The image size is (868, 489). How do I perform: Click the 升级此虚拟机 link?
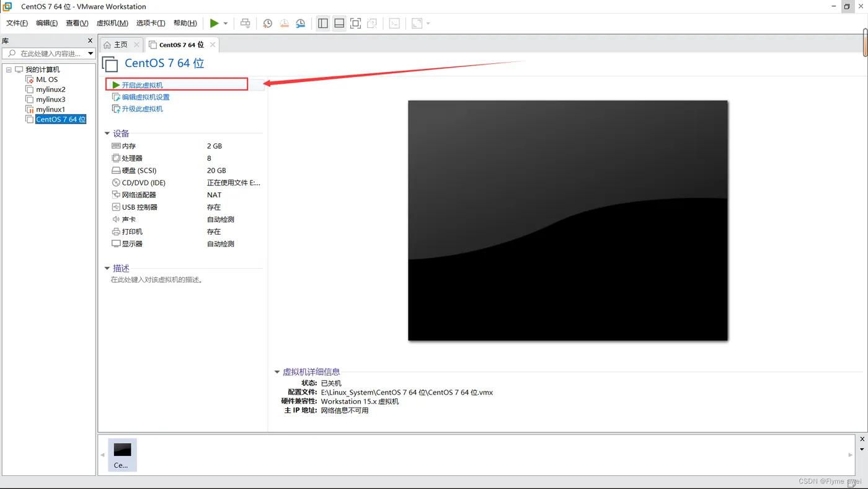click(142, 109)
